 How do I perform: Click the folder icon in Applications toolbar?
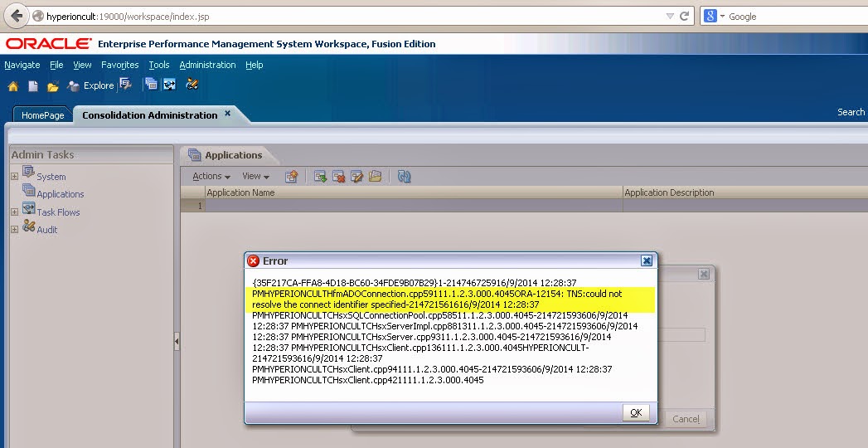pos(375,176)
